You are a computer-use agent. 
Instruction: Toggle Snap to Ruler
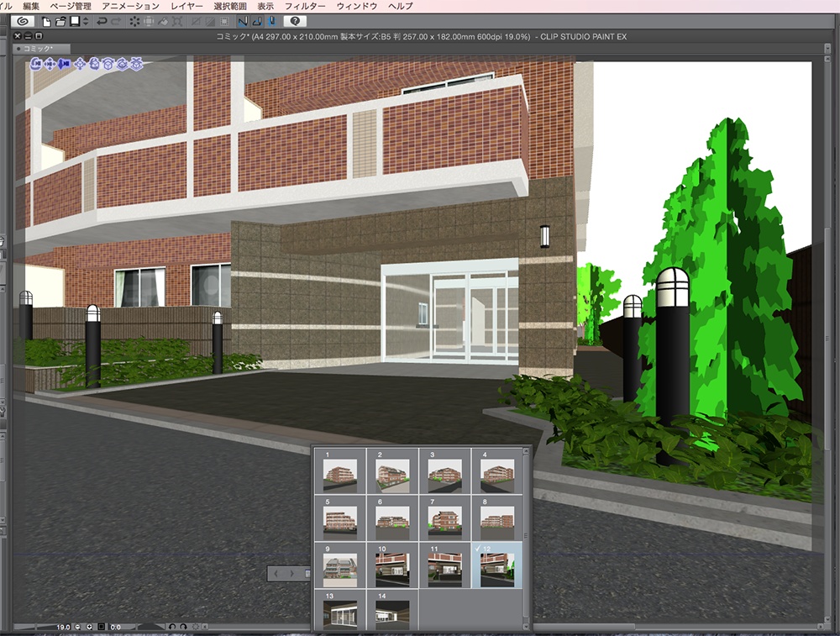[243, 22]
